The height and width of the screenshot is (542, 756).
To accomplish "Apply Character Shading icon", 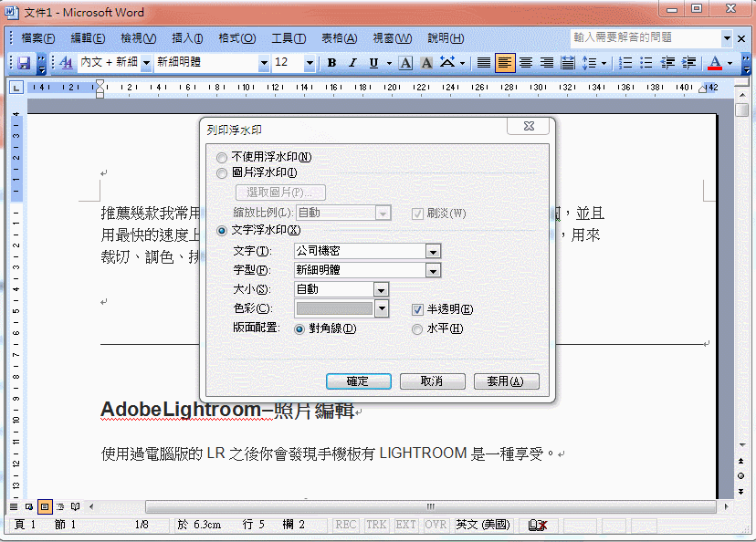I will 426,63.
